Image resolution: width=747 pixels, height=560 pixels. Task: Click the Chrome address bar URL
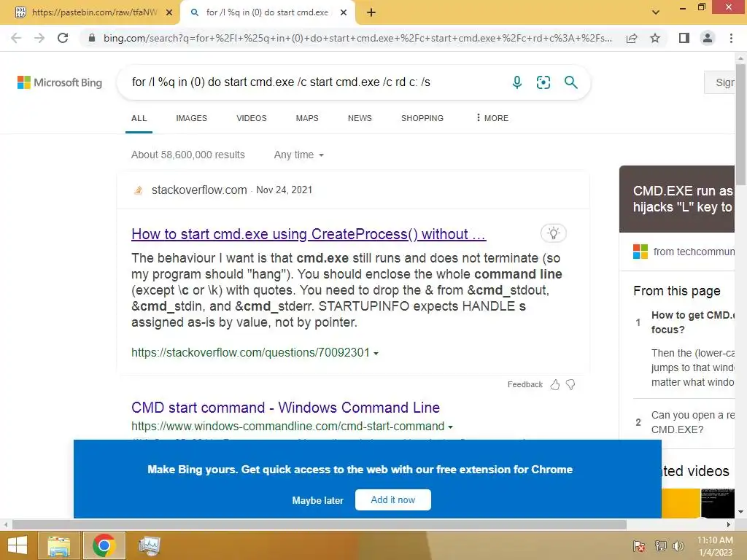(357, 38)
